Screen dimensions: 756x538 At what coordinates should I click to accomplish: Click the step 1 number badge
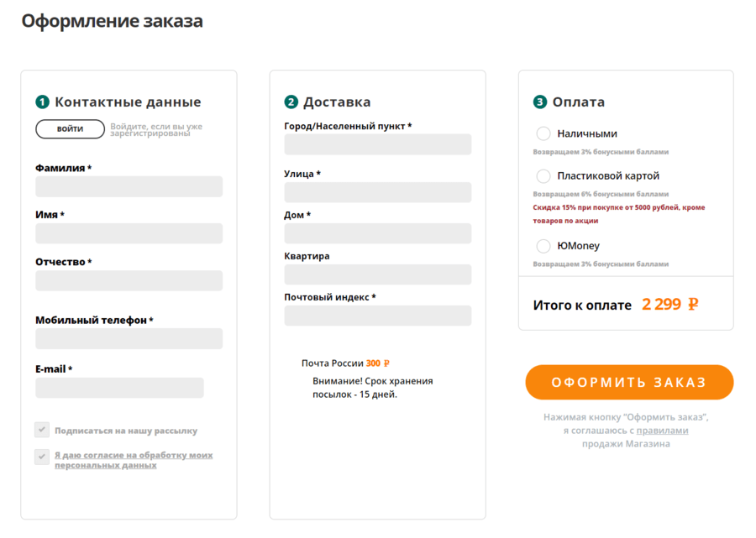[x=42, y=102]
